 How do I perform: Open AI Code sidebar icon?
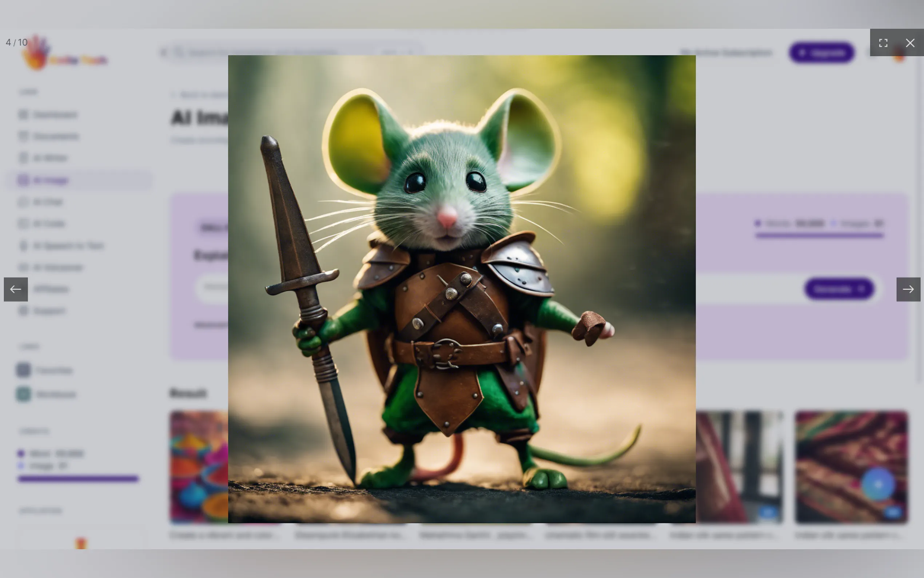pos(24,223)
